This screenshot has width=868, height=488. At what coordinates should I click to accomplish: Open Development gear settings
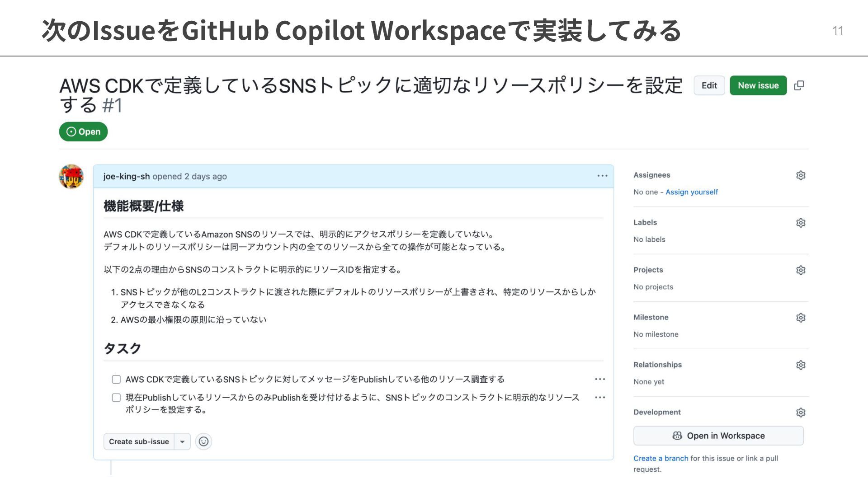point(801,413)
